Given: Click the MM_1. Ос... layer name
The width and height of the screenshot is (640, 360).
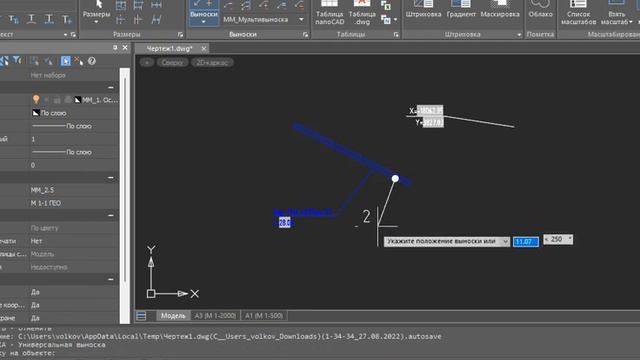Looking at the screenshot, I should [100, 100].
